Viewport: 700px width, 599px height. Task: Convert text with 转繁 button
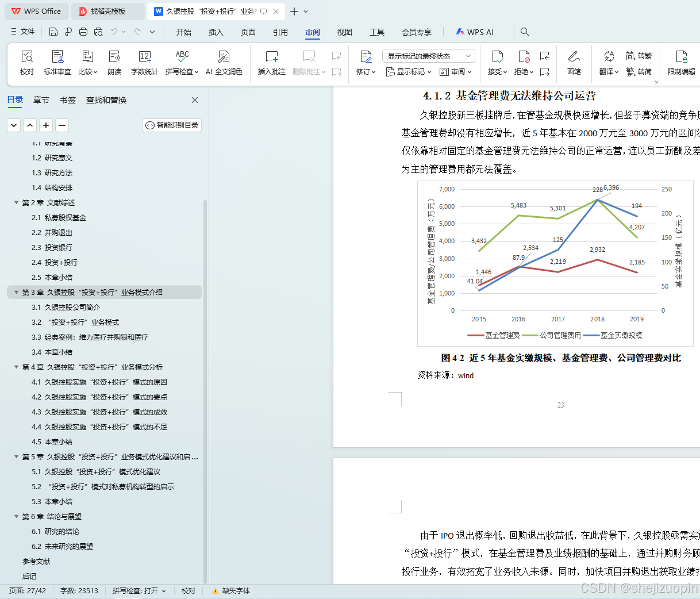click(x=639, y=56)
